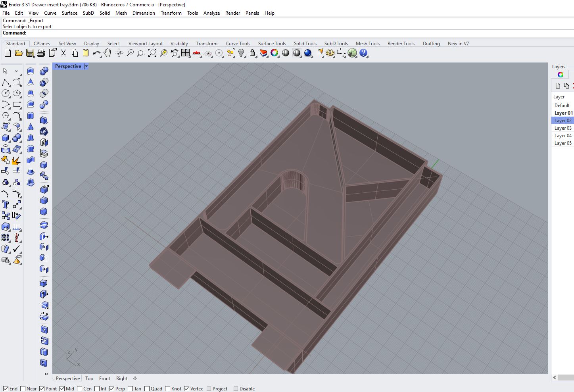Enable the Int osnap checkbox
Image resolution: width=574 pixels, height=392 pixels.
coord(97,388)
